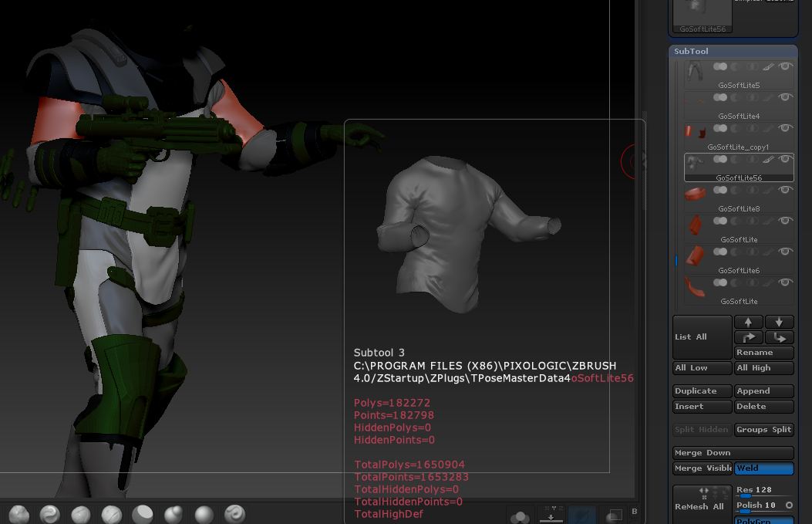812x524 pixels.
Task: Select the smooth plain sphere brush in bottom shelf
Action: 204,514
